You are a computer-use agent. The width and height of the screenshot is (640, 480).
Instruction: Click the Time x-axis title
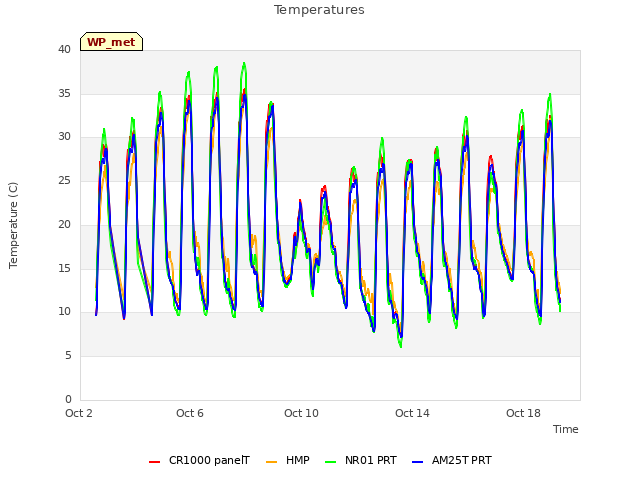click(x=566, y=429)
